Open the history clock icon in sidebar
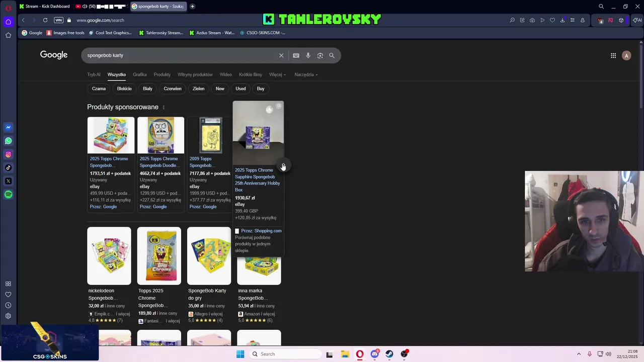 pos(8,305)
